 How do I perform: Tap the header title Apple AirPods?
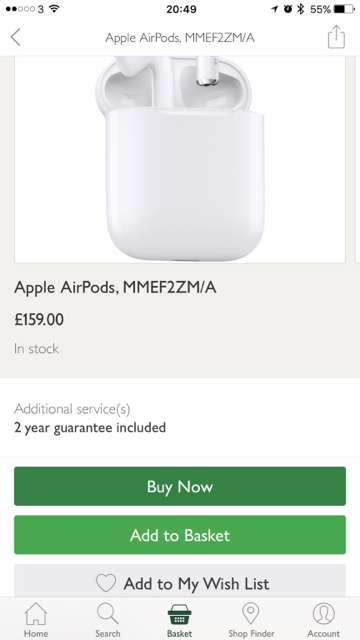coord(180,38)
